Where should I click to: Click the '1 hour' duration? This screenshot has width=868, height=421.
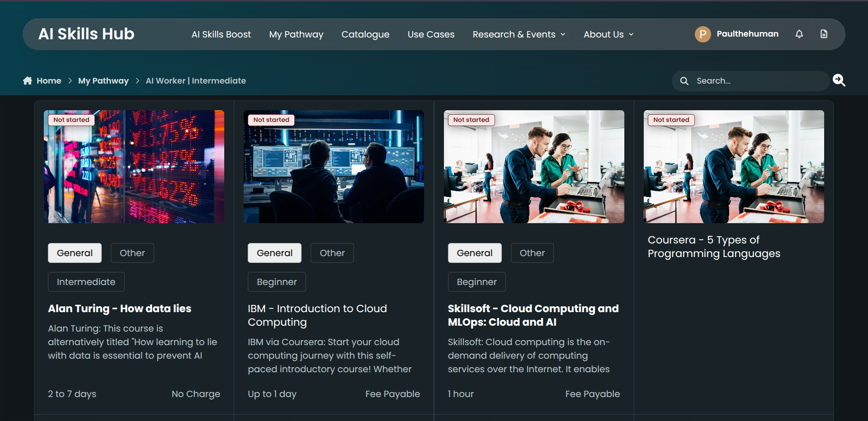coord(461,394)
